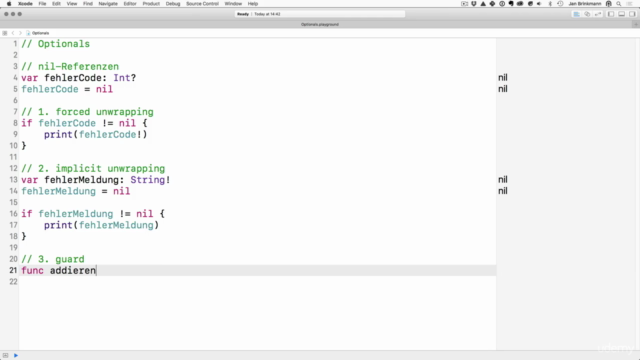This screenshot has height=360, width=640.
Task: Open the File menu
Action: pyautogui.click(x=42, y=4)
